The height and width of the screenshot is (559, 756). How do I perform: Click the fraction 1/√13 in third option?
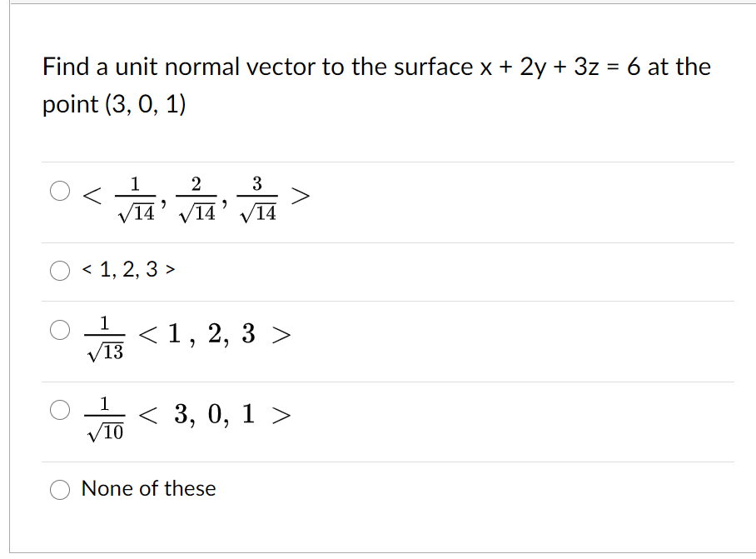[104, 338]
